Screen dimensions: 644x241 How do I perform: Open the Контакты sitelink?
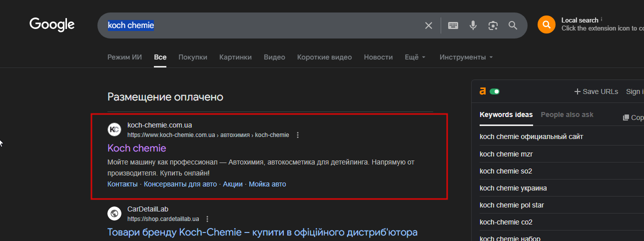tap(122, 184)
